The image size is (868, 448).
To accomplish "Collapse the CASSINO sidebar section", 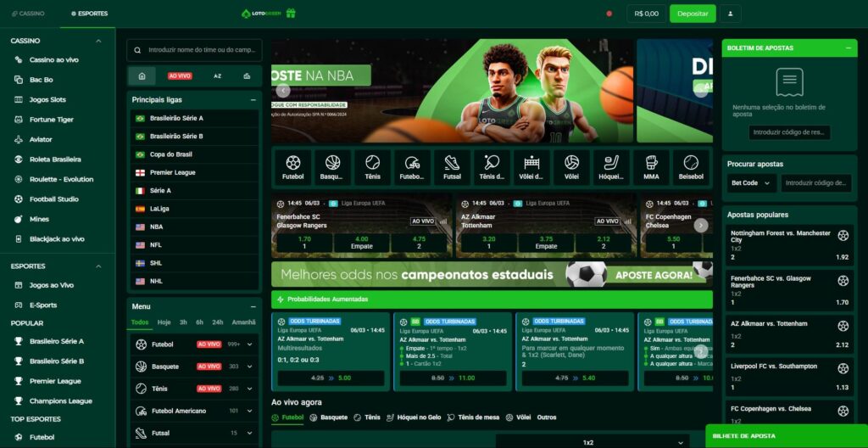I will point(98,41).
